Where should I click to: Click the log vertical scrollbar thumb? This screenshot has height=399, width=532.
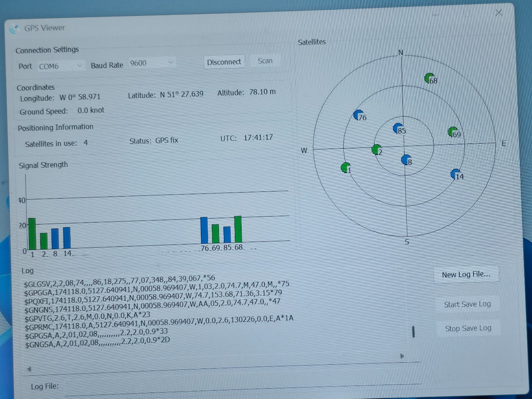tap(413, 332)
